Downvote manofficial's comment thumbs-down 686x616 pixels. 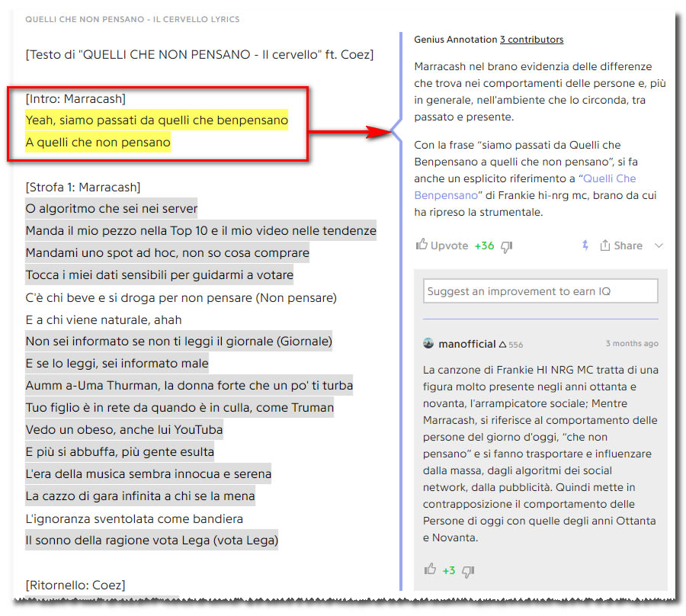tap(468, 571)
